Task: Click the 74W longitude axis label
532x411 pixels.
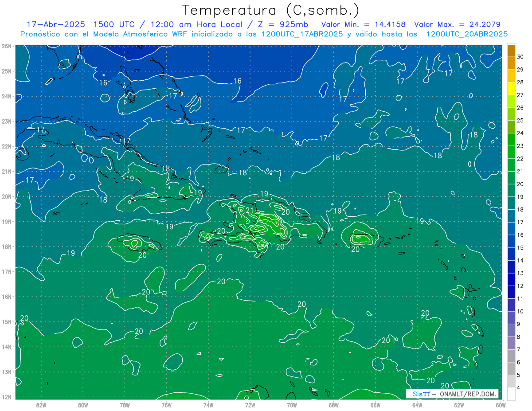Action: click(x=208, y=405)
